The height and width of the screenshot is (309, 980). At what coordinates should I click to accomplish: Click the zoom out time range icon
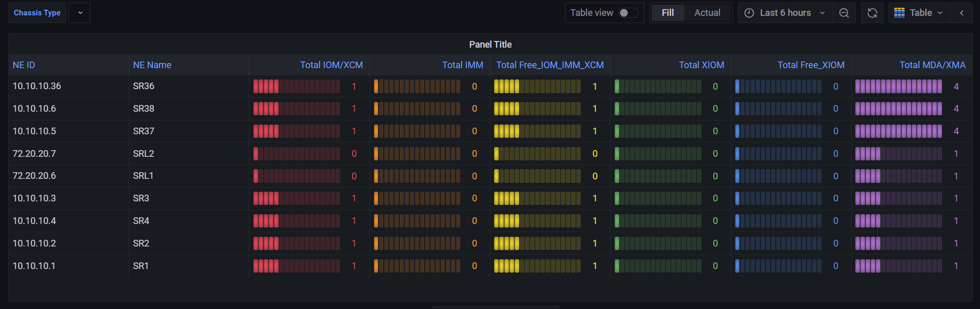coord(844,13)
